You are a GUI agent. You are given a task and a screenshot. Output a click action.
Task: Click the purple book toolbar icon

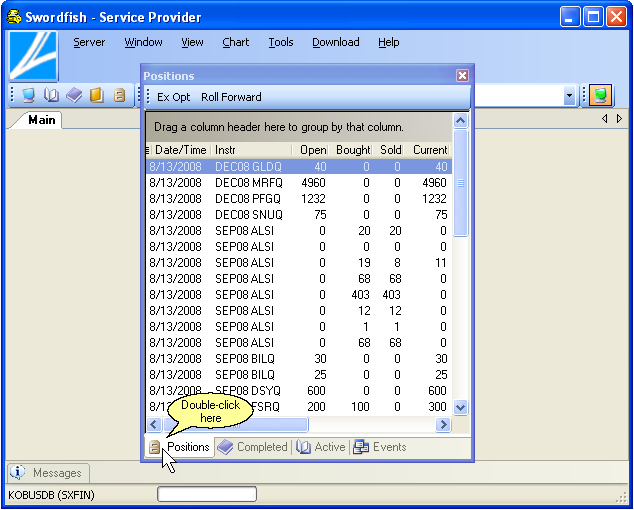(x=74, y=95)
